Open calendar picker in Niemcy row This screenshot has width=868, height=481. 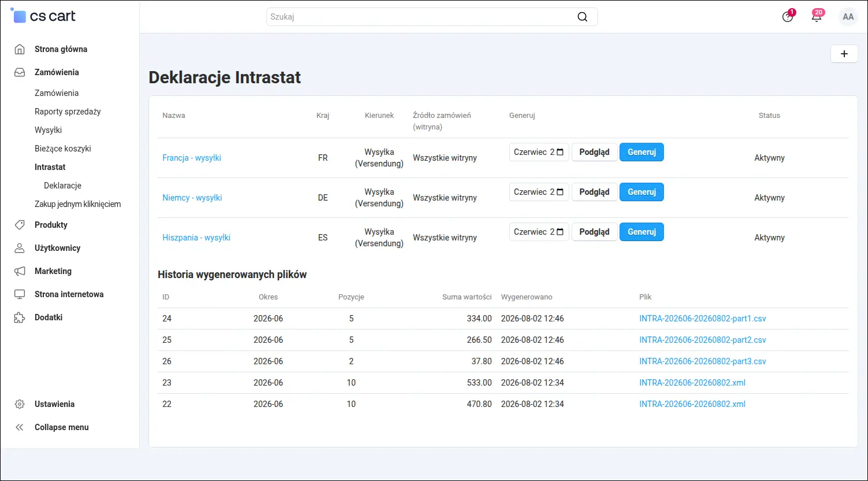[560, 192]
